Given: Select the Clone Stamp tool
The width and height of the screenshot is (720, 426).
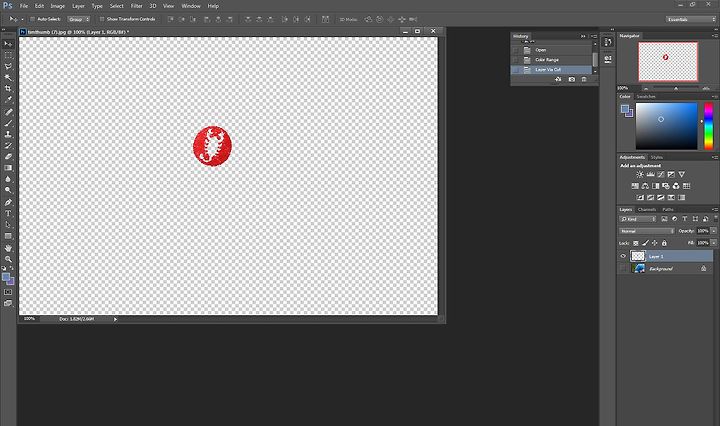Looking at the screenshot, I should click(x=8, y=134).
